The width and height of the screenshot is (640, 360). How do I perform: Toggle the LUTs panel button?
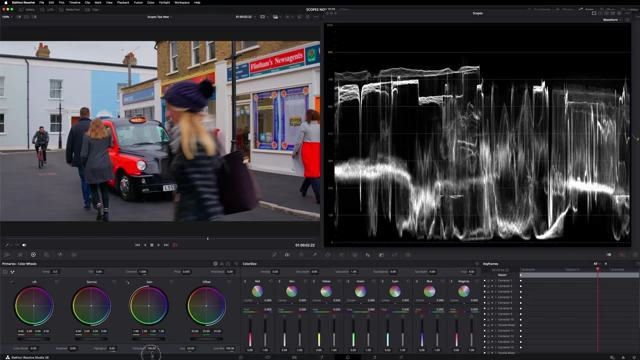48,9
